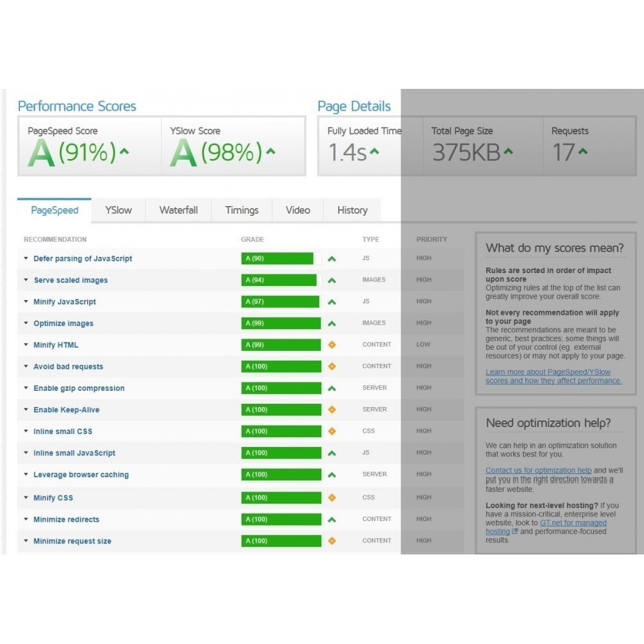Click the up arrow for Minimize redirects
The height and width of the screenshot is (644, 644).
(332, 520)
